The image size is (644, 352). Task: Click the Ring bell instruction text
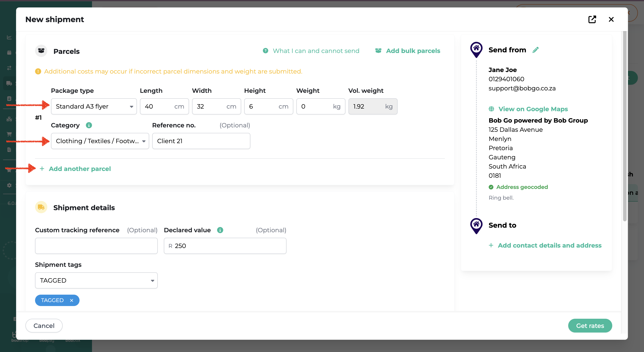501,198
